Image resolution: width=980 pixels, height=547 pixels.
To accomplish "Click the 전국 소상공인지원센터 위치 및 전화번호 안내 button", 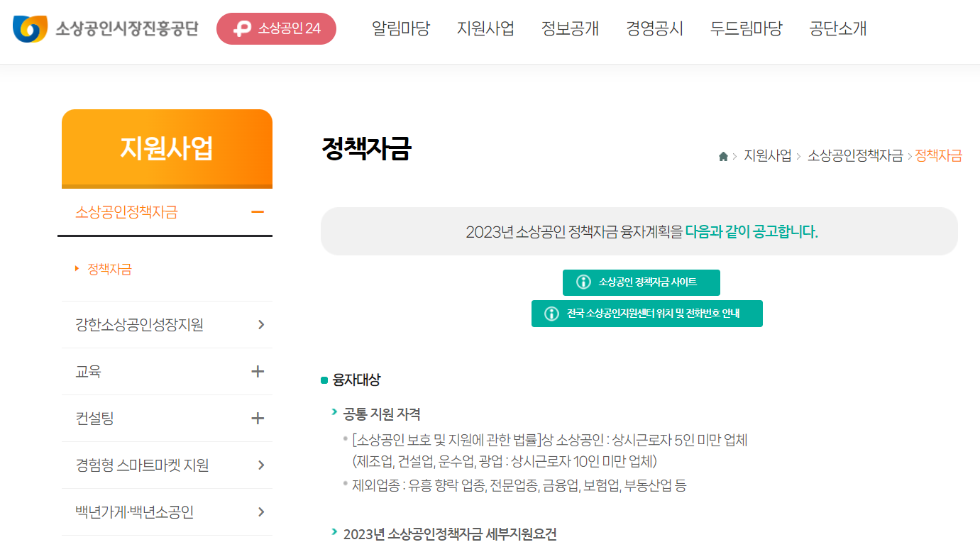I will pos(647,313).
